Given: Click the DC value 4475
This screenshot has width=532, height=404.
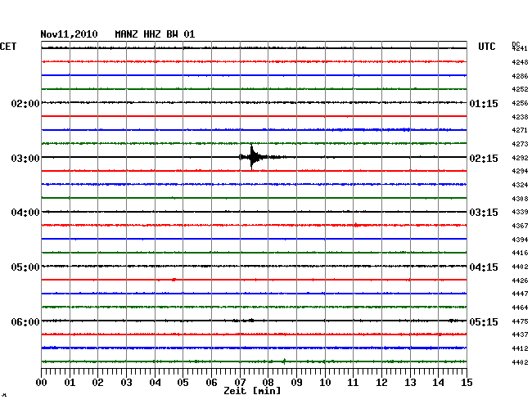Looking at the screenshot, I should point(519,321).
